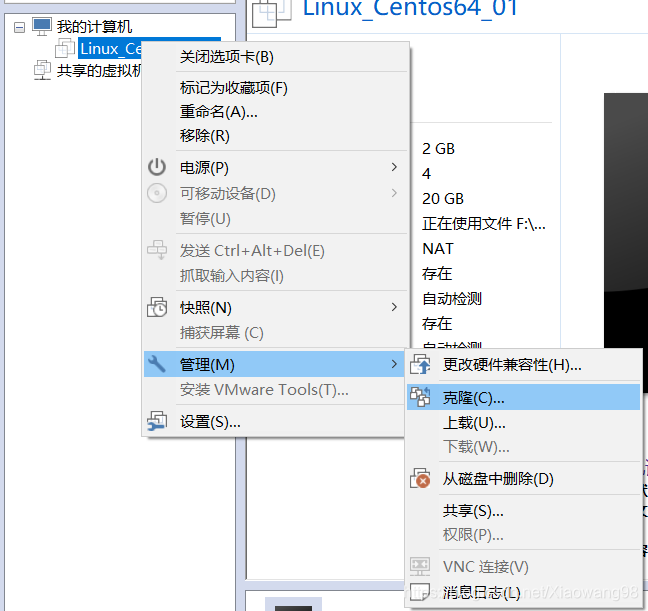
Task: Expand the 管理(M) submenu arrow
Action: pyautogui.click(x=394, y=364)
